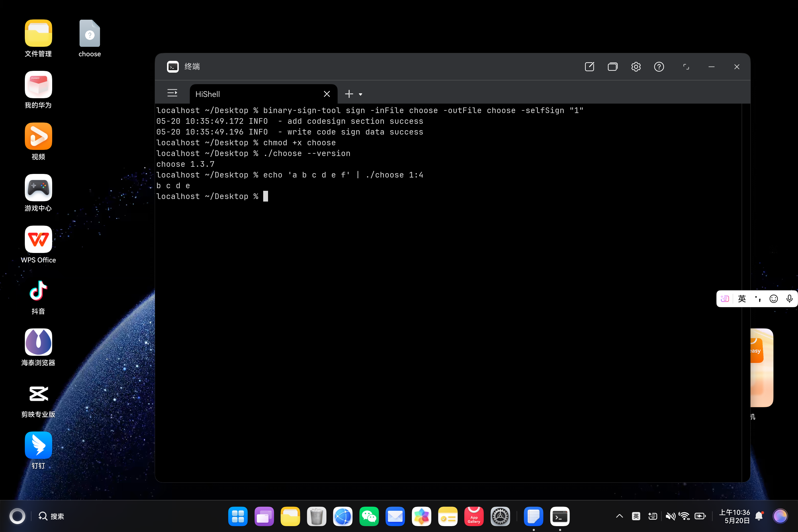
Task: Open the Mail app in the dock
Action: coord(395,516)
